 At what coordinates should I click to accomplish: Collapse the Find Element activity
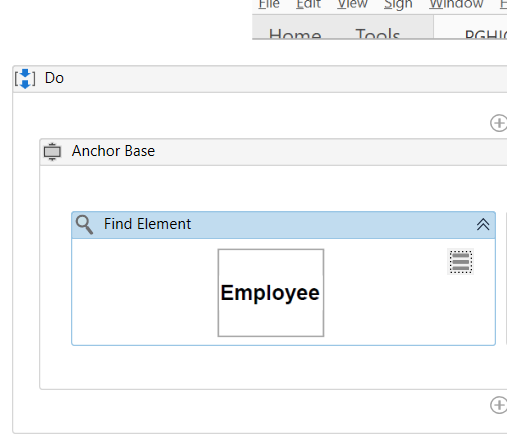(483, 224)
